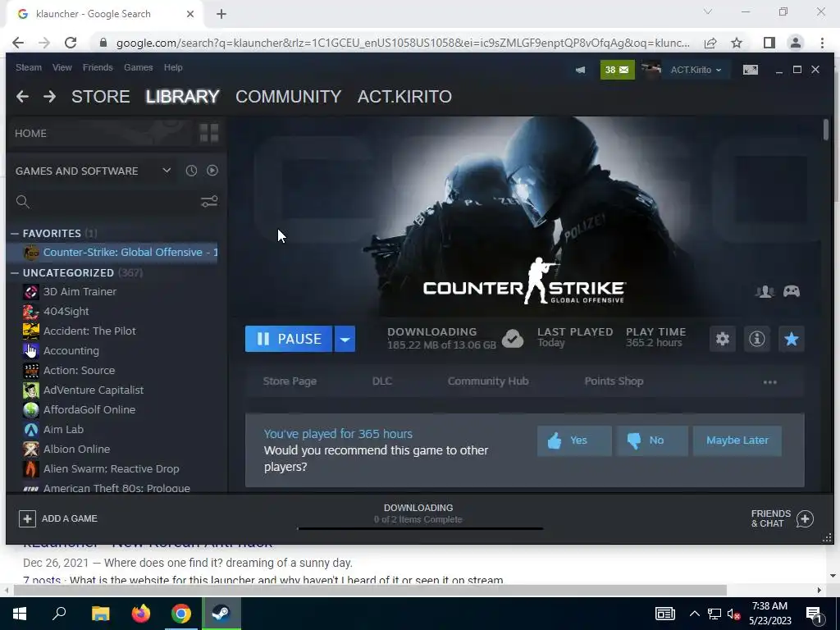The height and width of the screenshot is (630, 840).
Task: Toggle the recent activity clock filter
Action: coord(191,171)
